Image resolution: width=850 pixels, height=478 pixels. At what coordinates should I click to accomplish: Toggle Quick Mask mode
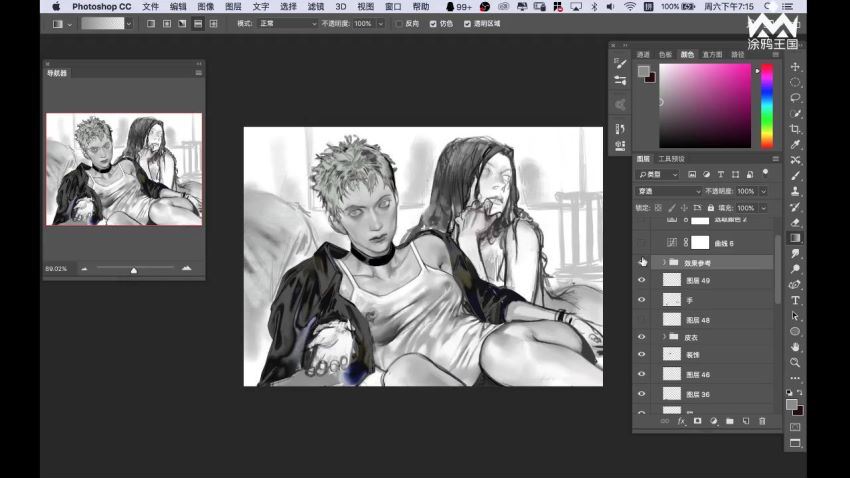click(795, 427)
